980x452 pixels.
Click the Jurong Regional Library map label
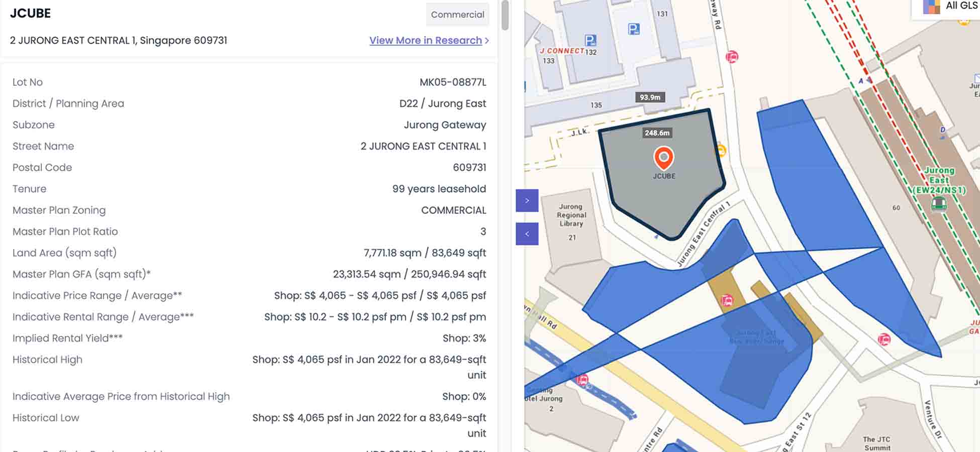tap(571, 215)
